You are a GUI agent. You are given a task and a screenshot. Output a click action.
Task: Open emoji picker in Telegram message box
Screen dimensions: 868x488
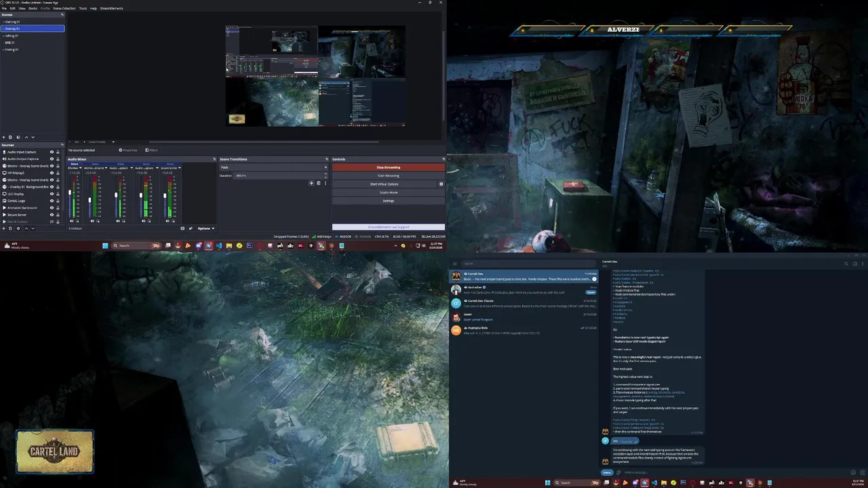[x=853, y=472]
